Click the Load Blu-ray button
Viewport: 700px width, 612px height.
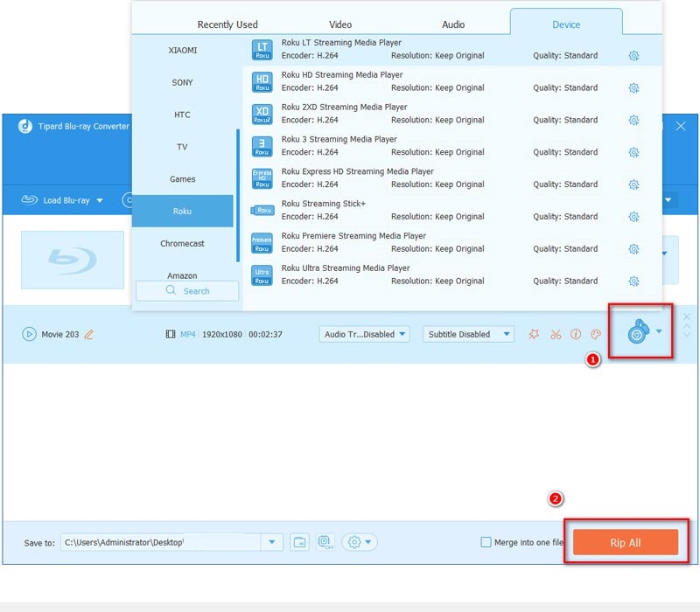tap(56, 200)
